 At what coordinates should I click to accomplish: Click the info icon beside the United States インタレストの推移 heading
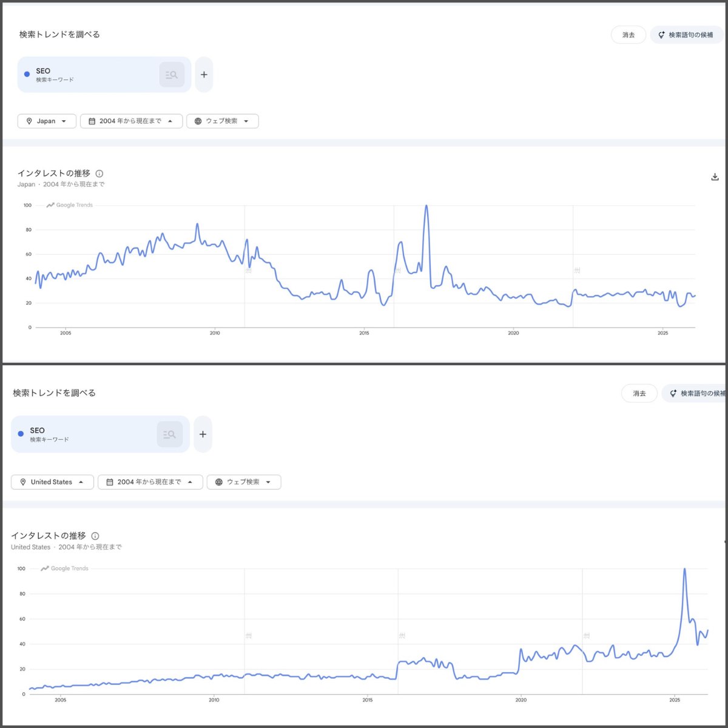click(x=95, y=536)
